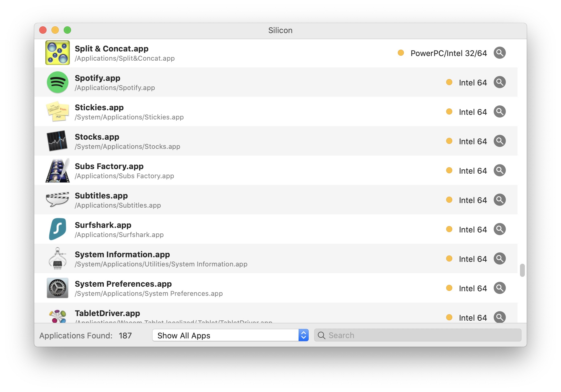561x392 pixels.
Task: Click the Applications Found: 187 counter
Action: click(85, 336)
